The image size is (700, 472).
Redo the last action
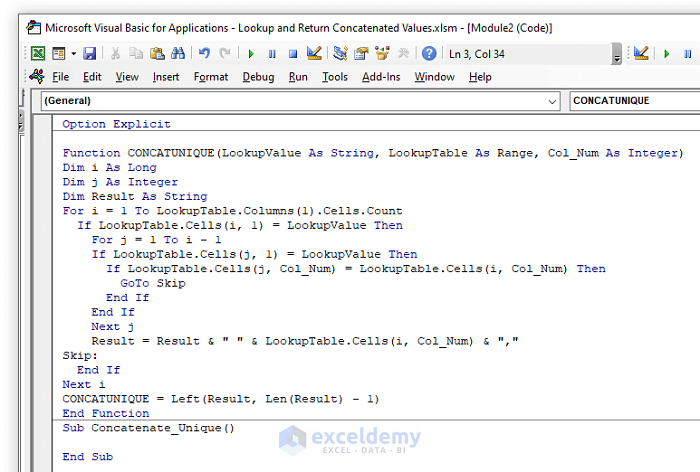[225, 54]
